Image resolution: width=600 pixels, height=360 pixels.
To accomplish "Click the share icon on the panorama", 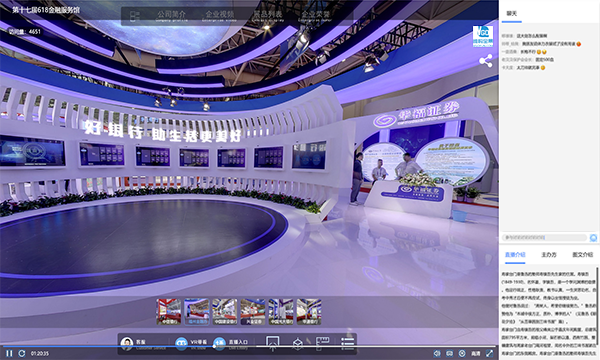I will pyautogui.click(x=486, y=61).
